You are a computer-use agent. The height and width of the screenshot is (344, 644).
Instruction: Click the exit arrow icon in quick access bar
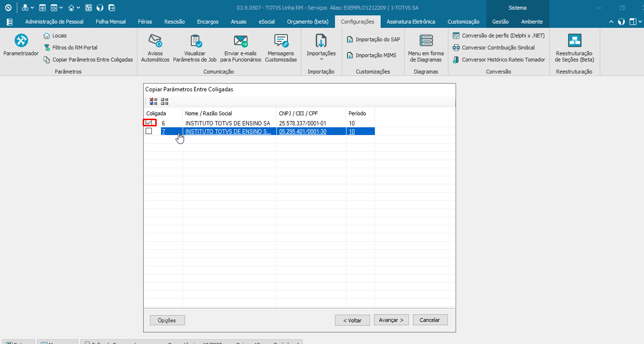(111, 8)
